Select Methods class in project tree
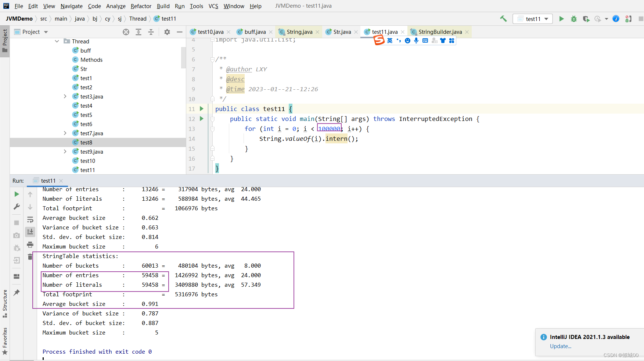This screenshot has height=361, width=644. click(x=91, y=60)
